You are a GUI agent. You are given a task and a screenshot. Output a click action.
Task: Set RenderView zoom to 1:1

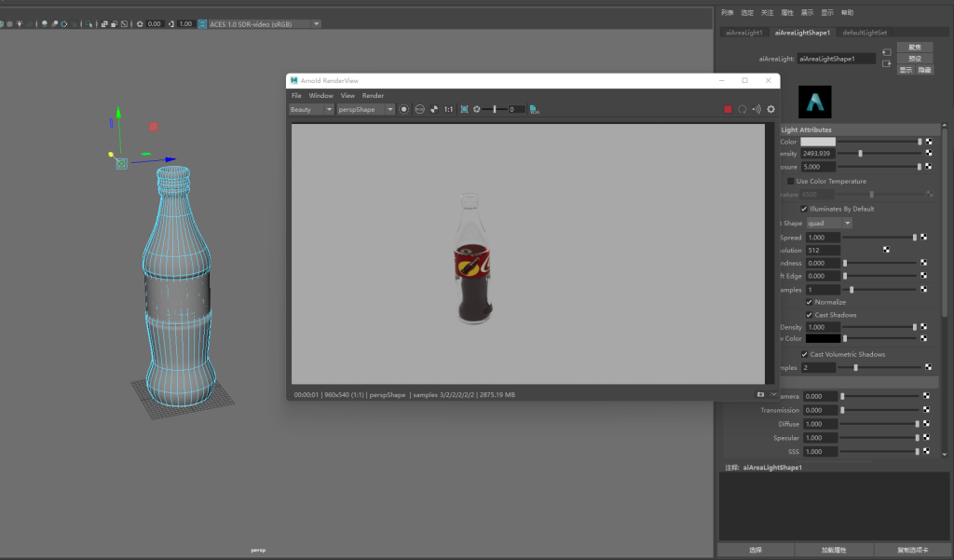(448, 110)
